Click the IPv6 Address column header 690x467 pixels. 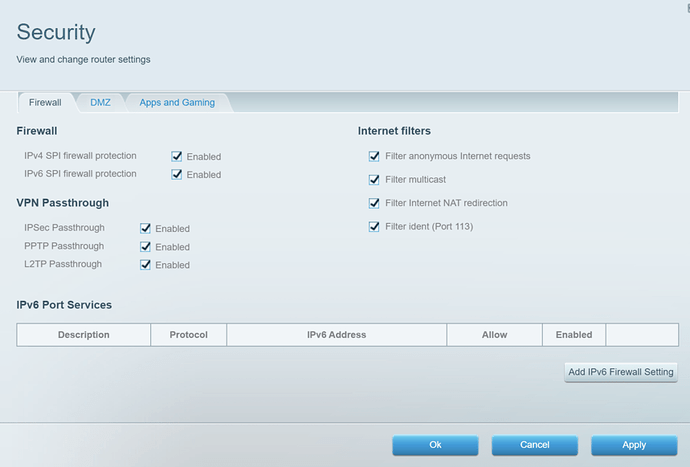point(337,335)
